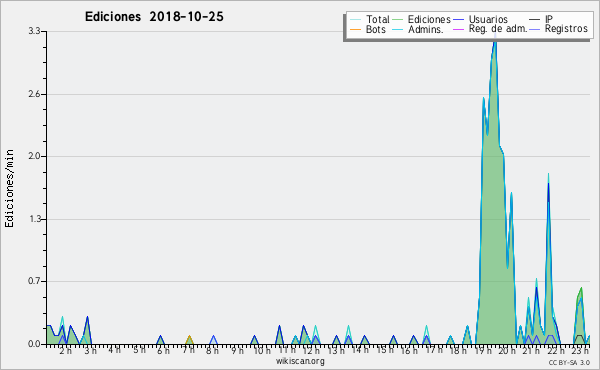The height and width of the screenshot is (370, 600).
Task: Click the 16 h axis label
Action: (409, 351)
